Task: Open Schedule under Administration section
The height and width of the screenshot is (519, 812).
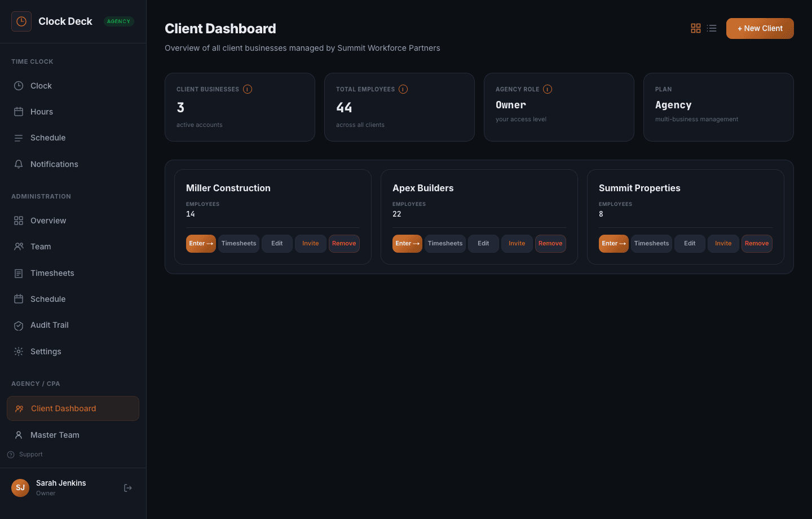Action: (x=73, y=299)
